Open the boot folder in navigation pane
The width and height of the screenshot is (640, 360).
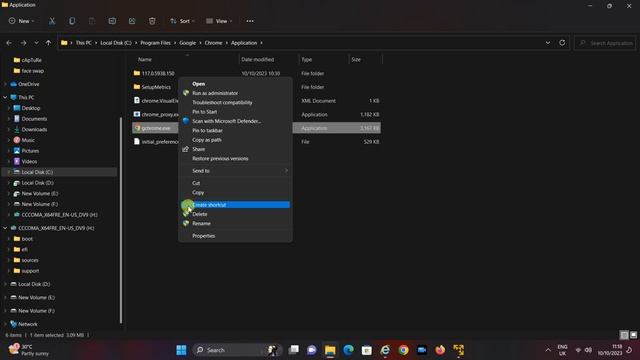coord(27,239)
